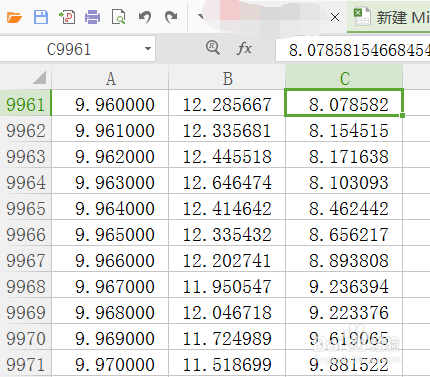Select row header 9970
Viewport: 430px width, 377px height.
tap(26, 338)
